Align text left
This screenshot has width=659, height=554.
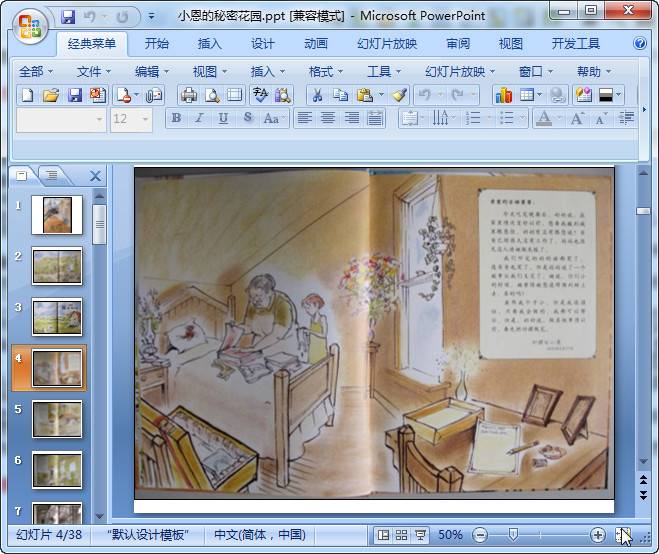305,118
